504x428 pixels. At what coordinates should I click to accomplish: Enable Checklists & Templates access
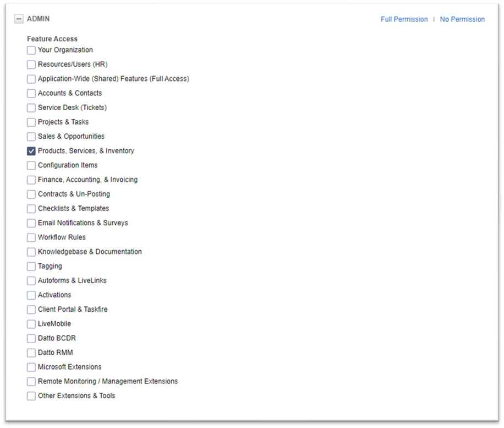31,208
